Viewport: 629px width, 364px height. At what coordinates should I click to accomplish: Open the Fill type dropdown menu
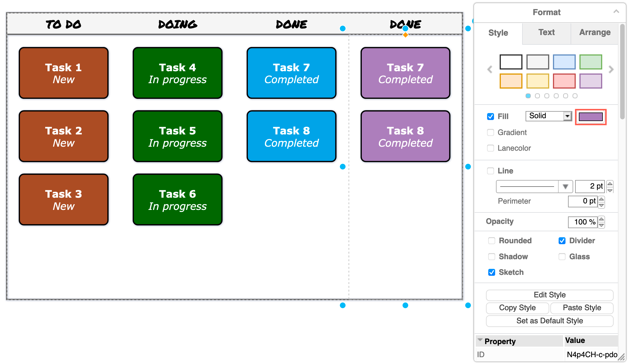click(x=546, y=116)
